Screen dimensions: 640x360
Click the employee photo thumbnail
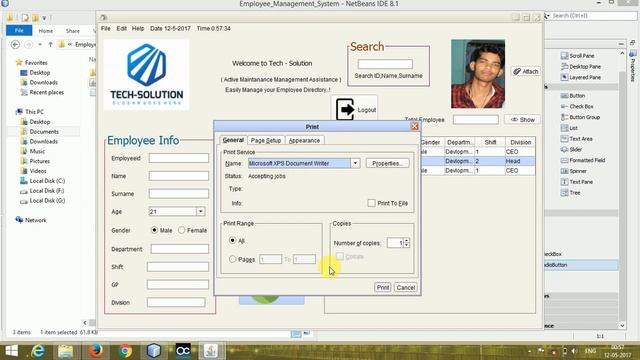click(478, 74)
